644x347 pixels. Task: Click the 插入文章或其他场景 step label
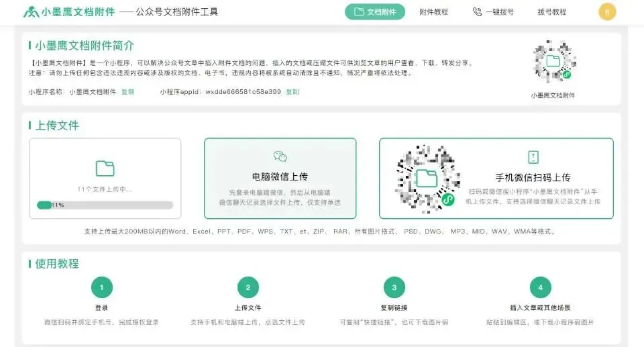click(x=541, y=307)
